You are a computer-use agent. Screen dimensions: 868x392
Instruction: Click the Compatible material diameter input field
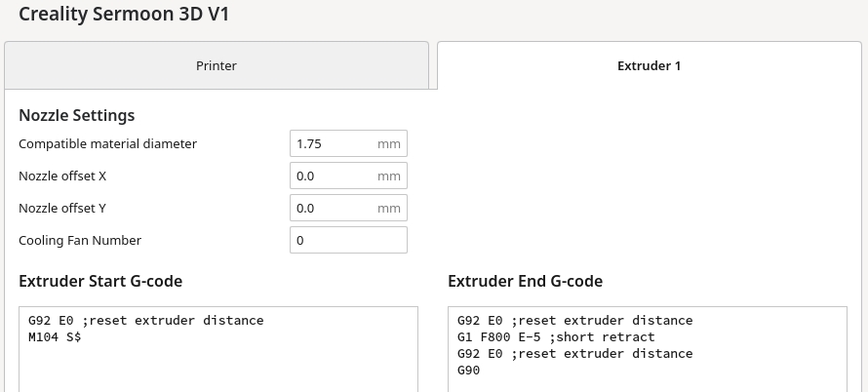[332, 144]
